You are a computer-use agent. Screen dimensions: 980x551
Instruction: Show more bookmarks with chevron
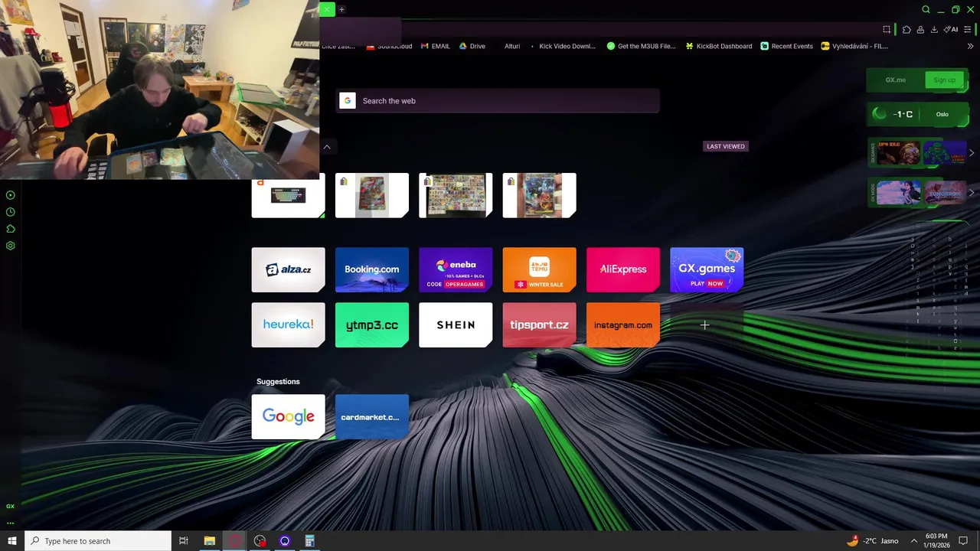[971, 46]
